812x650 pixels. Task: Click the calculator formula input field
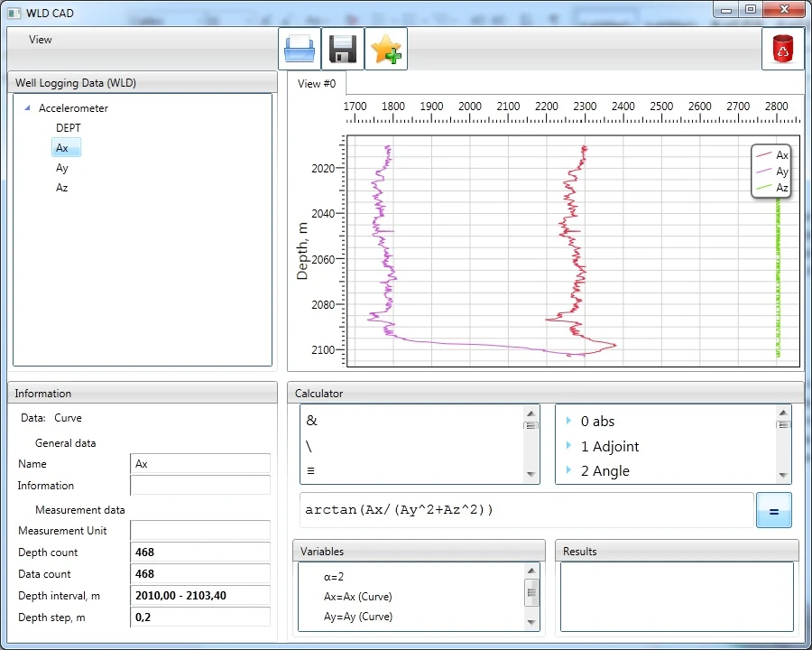[x=527, y=510]
